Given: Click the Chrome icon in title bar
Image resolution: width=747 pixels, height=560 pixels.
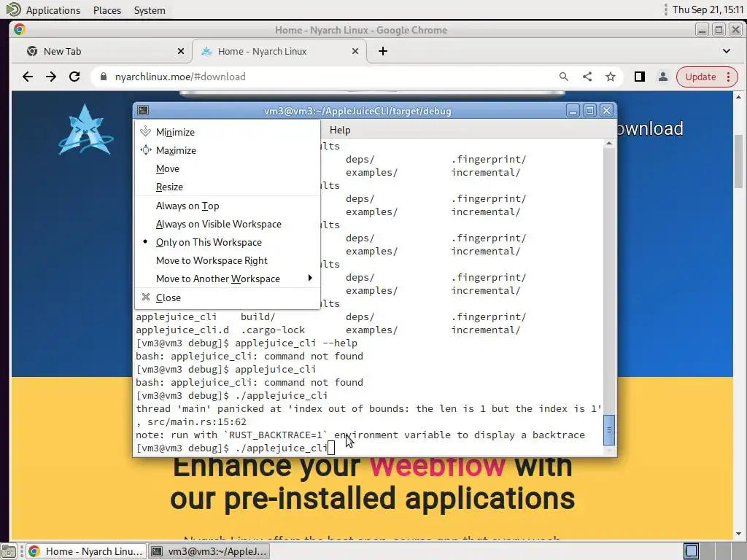Looking at the screenshot, I should [20, 29].
